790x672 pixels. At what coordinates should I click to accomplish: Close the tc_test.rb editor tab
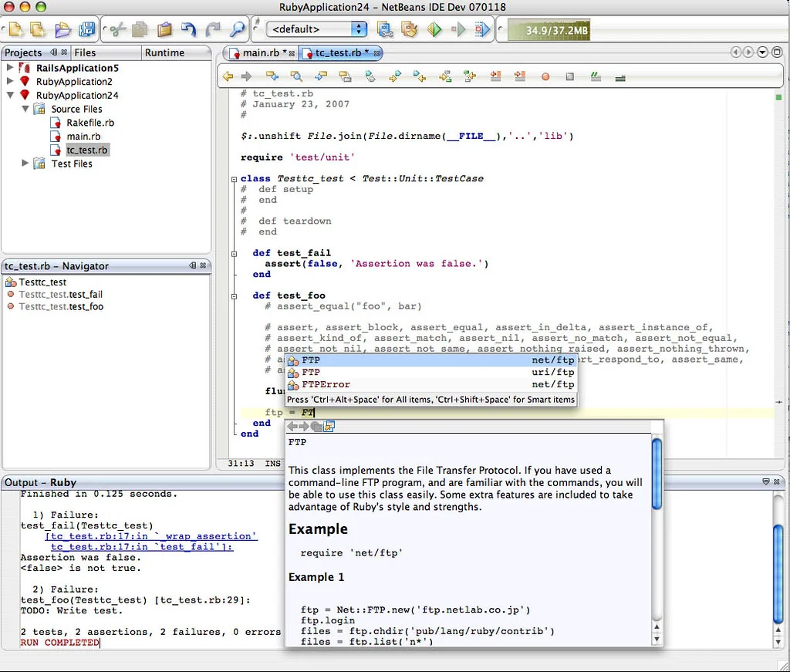coord(376,53)
